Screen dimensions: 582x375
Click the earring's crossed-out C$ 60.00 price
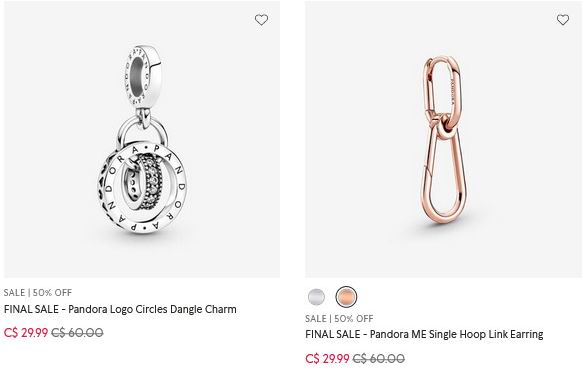click(379, 359)
